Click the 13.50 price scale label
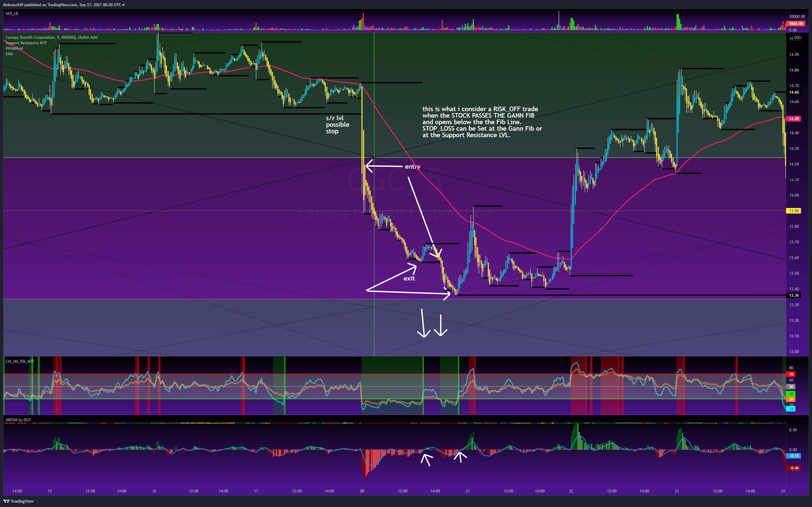 (x=794, y=273)
